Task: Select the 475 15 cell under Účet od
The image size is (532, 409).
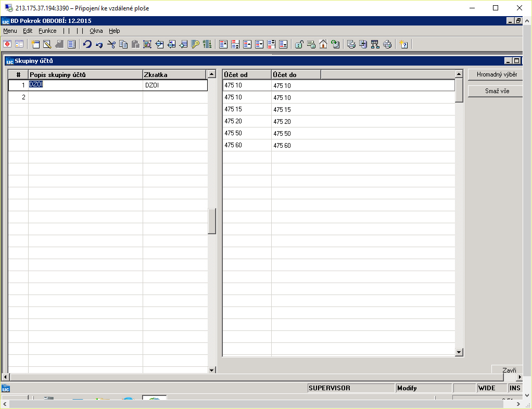Action: (247, 109)
